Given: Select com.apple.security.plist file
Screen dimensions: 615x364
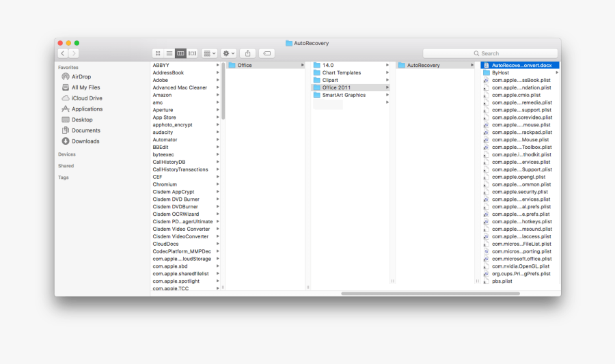Looking at the screenshot, I should [520, 192].
